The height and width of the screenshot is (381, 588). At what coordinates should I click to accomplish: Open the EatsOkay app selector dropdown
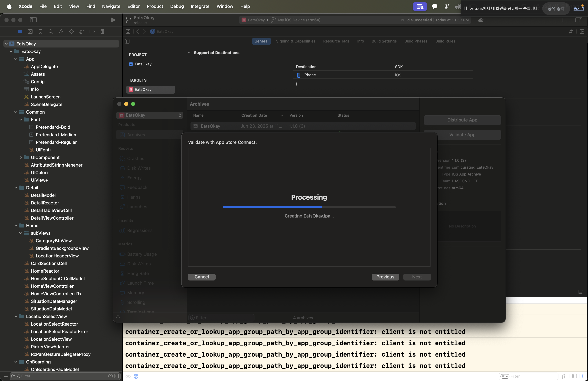(x=150, y=115)
